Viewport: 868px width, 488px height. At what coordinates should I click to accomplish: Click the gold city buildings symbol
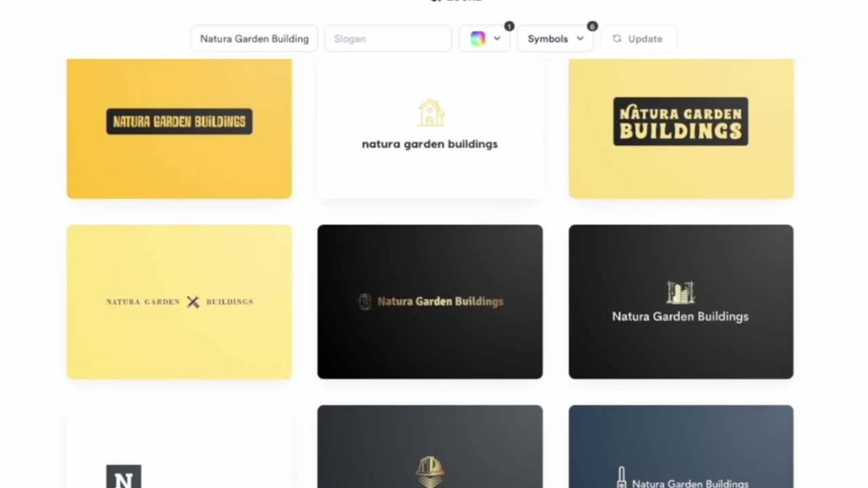681,292
